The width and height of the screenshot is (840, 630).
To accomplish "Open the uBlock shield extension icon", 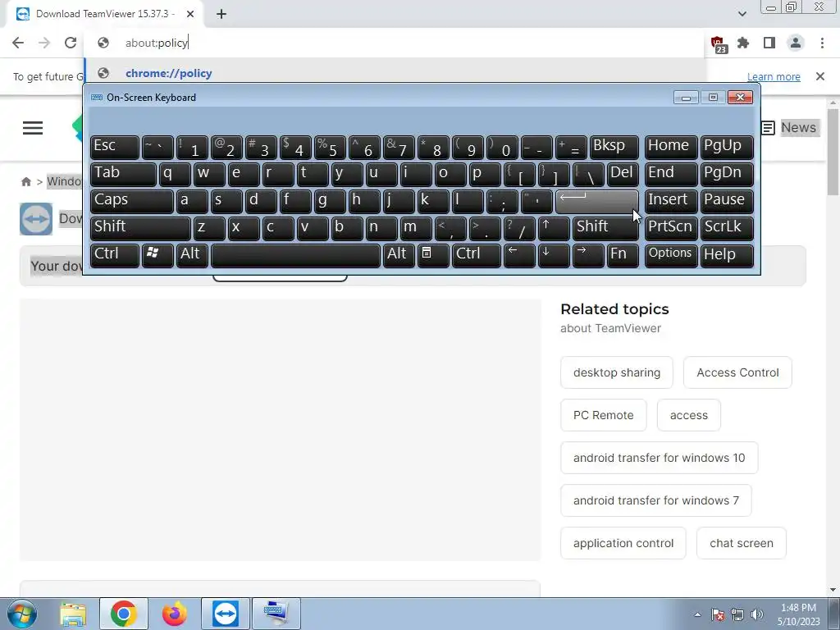I will pos(718,44).
